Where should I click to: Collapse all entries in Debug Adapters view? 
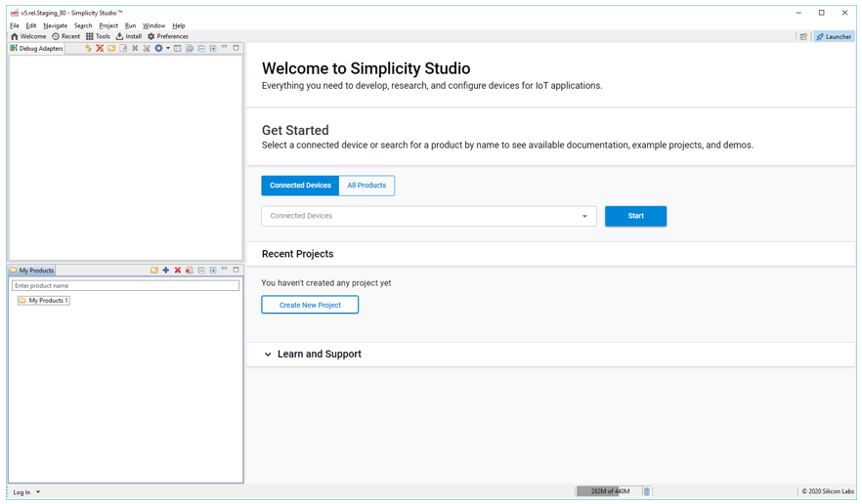click(201, 49)
